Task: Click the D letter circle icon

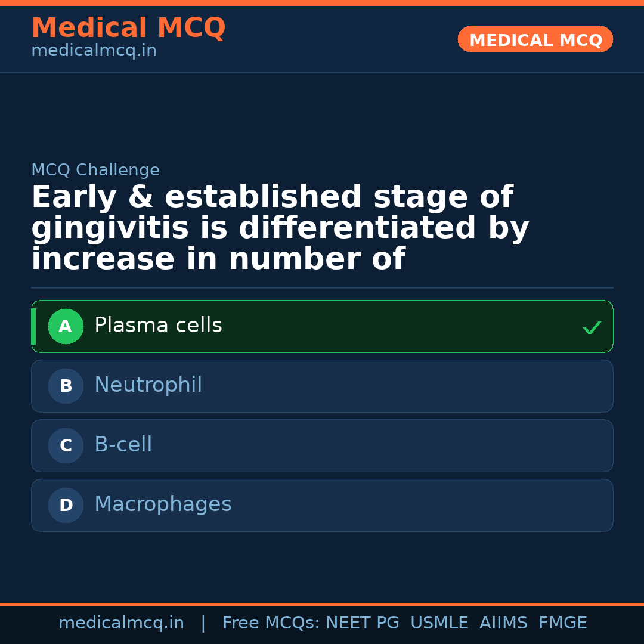Action: pos(66,505)
